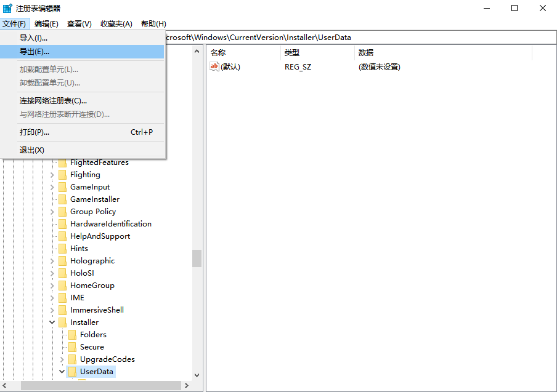Expand the GameInput tree node
The width and height of the screenshot is (557, 392).
52,187
